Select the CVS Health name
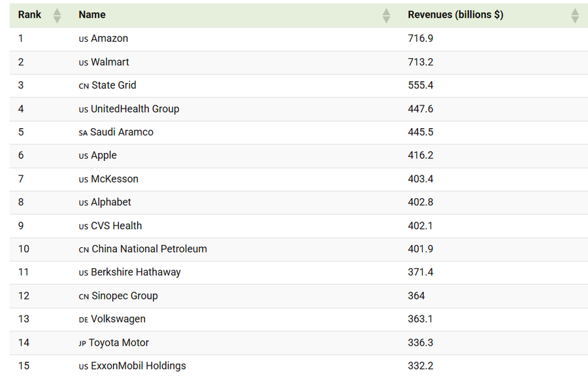 coord(117,226)
